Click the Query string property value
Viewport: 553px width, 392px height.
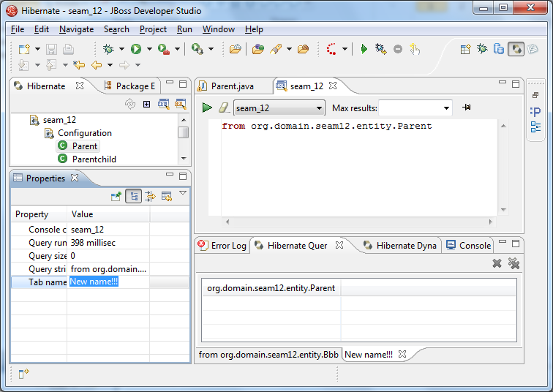108,269
